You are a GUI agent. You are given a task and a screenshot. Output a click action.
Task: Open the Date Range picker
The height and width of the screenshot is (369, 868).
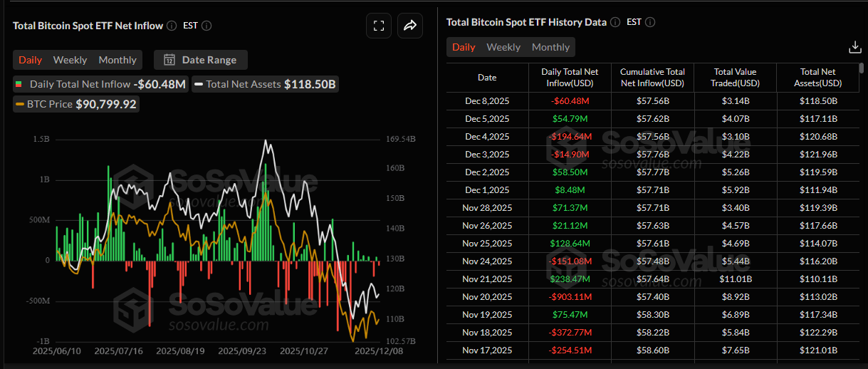(201, 60)
